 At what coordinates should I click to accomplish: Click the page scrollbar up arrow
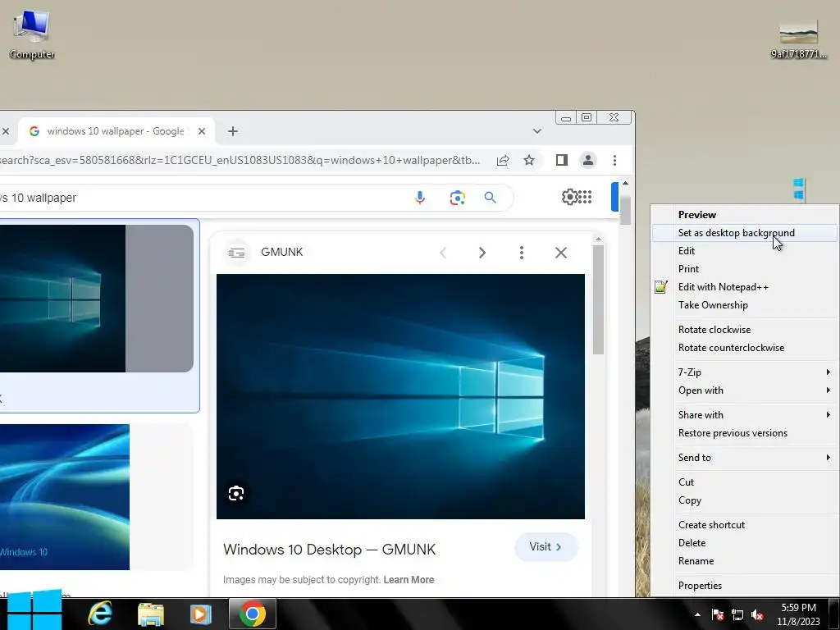pos(625,183)
